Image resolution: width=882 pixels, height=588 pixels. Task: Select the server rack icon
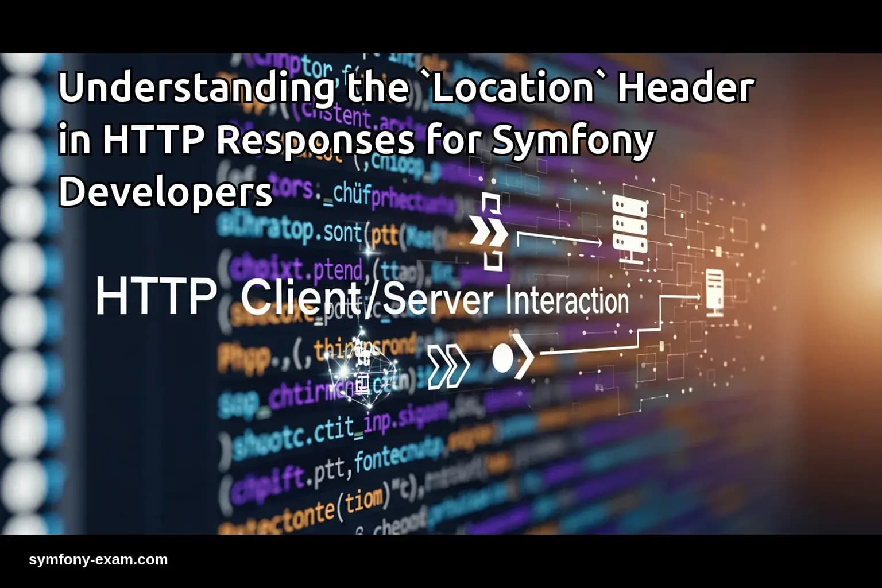tap(629, 227)
